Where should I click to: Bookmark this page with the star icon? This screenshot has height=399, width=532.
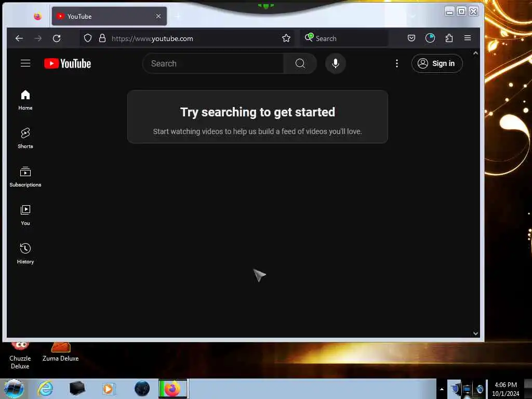286,38
